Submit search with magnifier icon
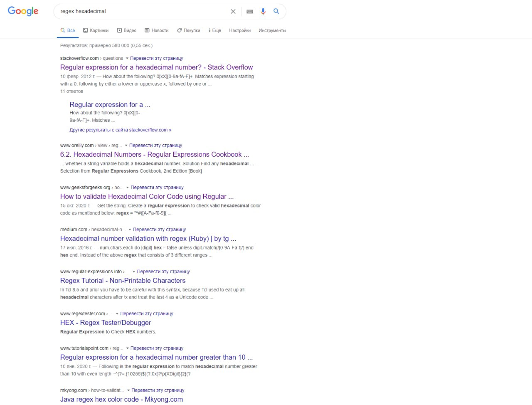532x405 pixels. click(x=276, y=11)
